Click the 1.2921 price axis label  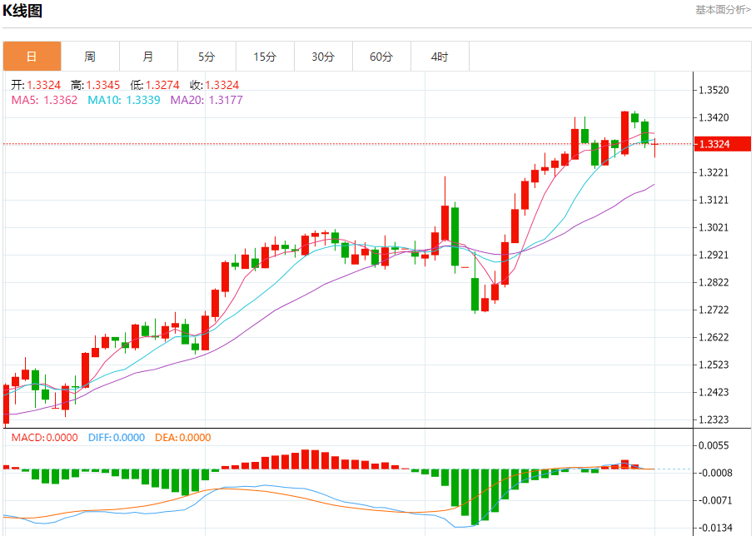pos(714,255)
